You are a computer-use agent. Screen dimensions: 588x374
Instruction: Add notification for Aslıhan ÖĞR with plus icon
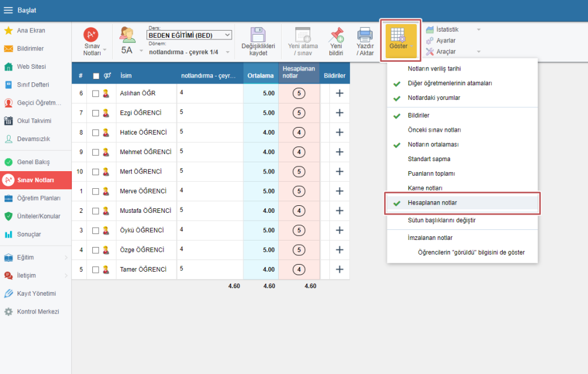pos(339,93)
